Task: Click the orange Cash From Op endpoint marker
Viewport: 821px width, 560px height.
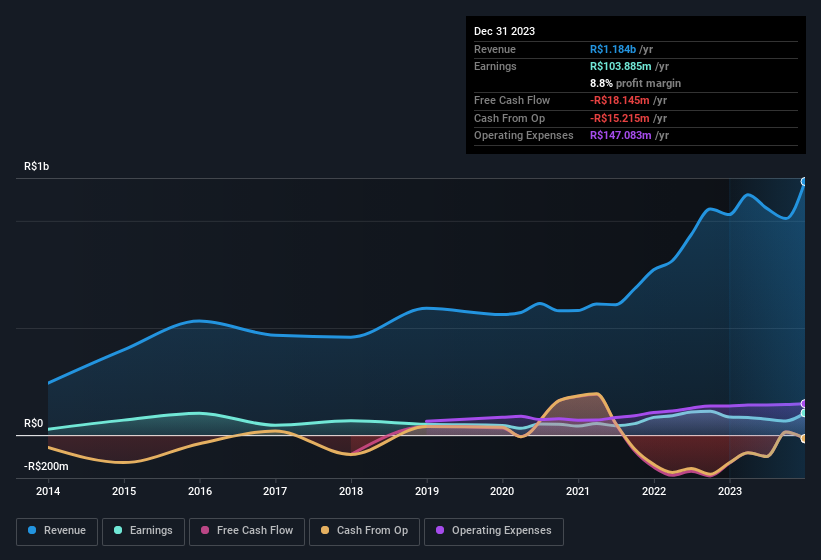Action: [804, 439]
